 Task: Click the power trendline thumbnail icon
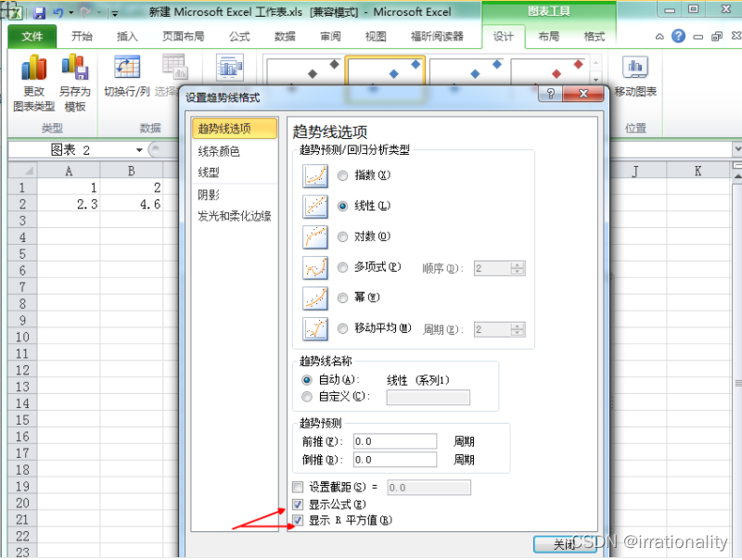(315, 298)
